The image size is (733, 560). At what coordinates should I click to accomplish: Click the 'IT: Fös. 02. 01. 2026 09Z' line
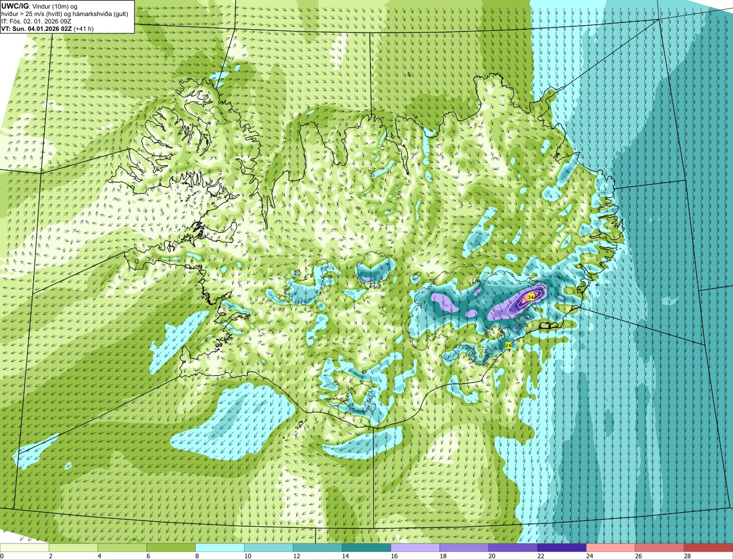coord(36,21)
